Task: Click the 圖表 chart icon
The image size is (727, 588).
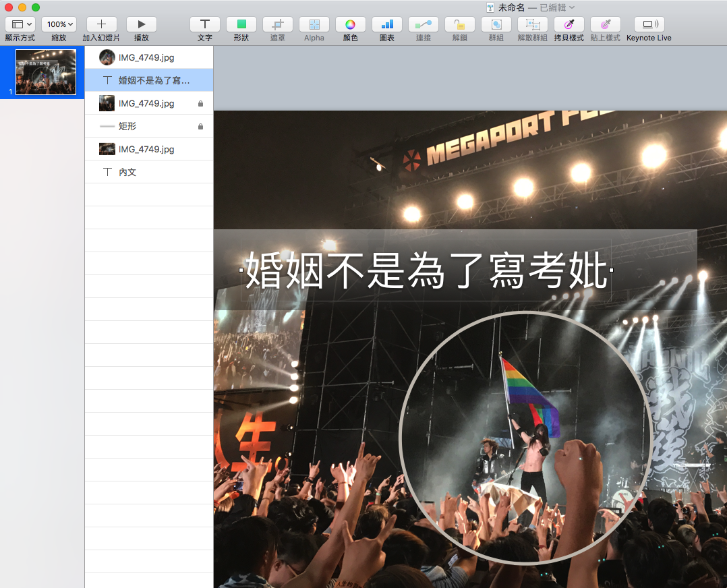Action: point(386,24)
